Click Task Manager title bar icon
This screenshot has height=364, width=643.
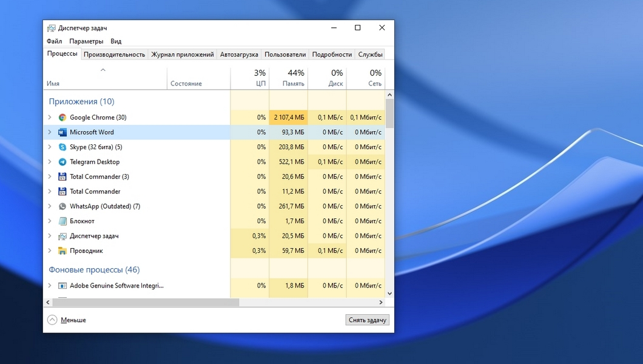click(x=52, y=28)
